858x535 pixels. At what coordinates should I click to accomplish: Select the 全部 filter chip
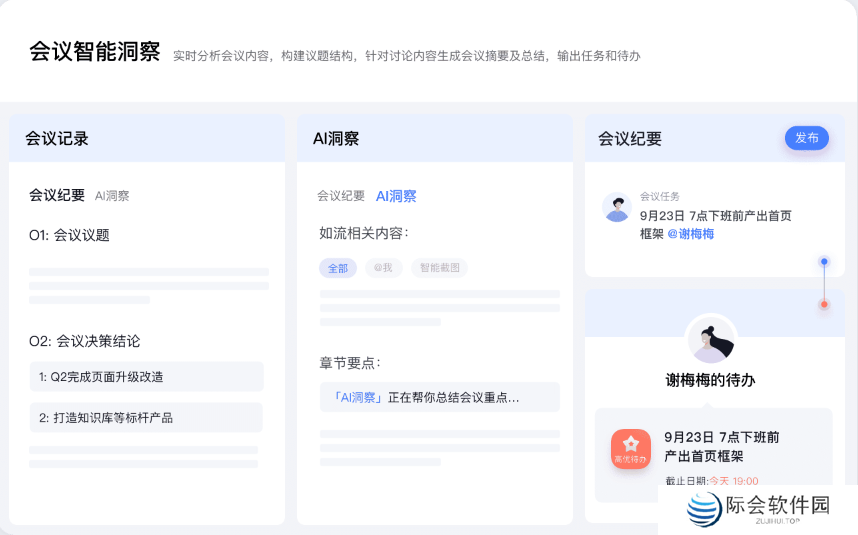[x=338, y=268]
